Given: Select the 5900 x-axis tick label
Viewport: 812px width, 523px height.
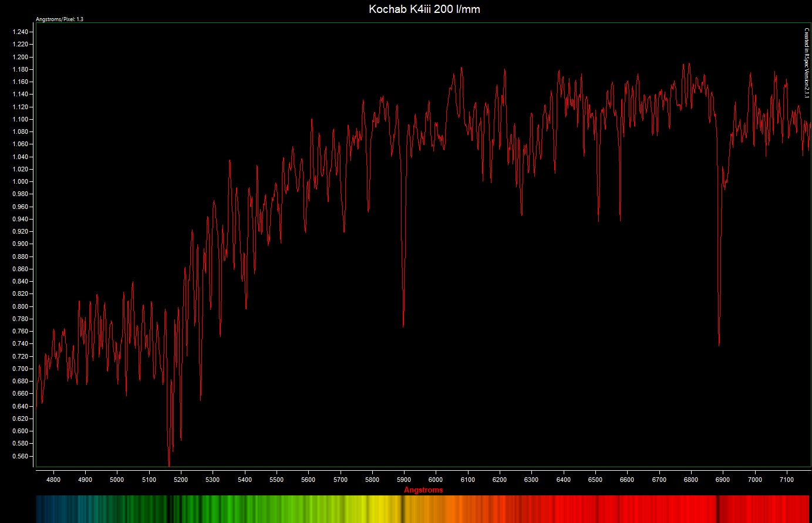Looking at the screenshot, I should [404, 480].
